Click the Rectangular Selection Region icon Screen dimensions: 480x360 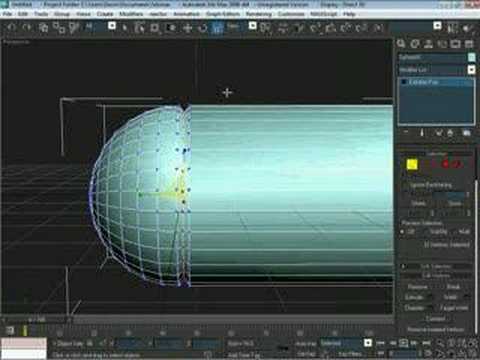pos(155,28)
